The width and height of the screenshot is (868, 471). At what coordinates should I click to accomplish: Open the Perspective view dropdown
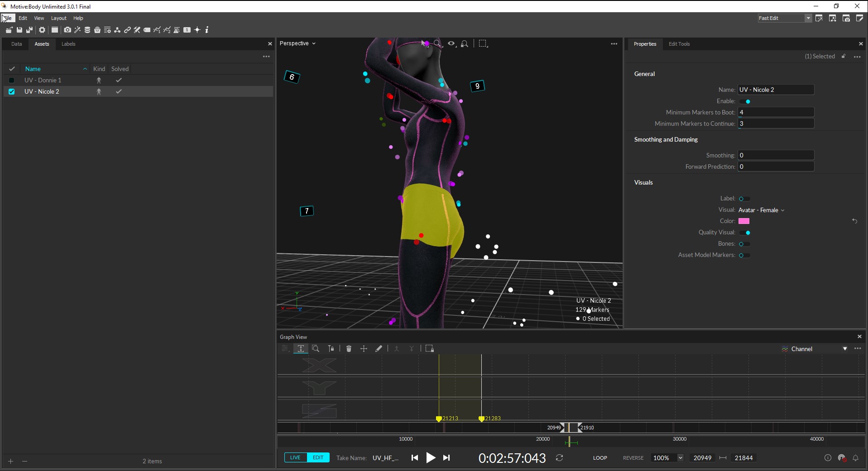coord(297,43)
